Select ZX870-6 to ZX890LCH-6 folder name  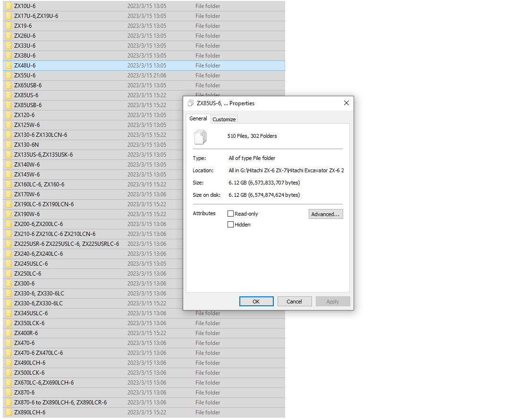click(x=60, y=403)
